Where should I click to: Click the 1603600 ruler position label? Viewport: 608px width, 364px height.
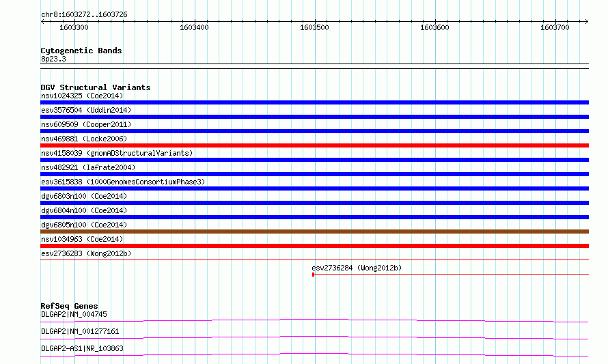click(x=434, y=27)
